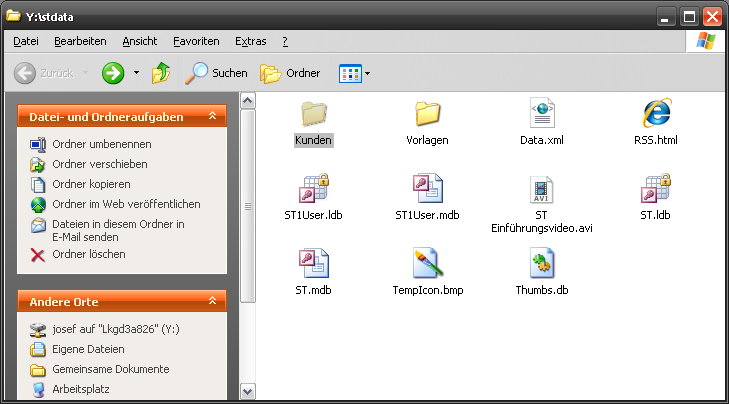Open the ? help menu
Screen dimensions: 729x404
(x=285, y=41)
